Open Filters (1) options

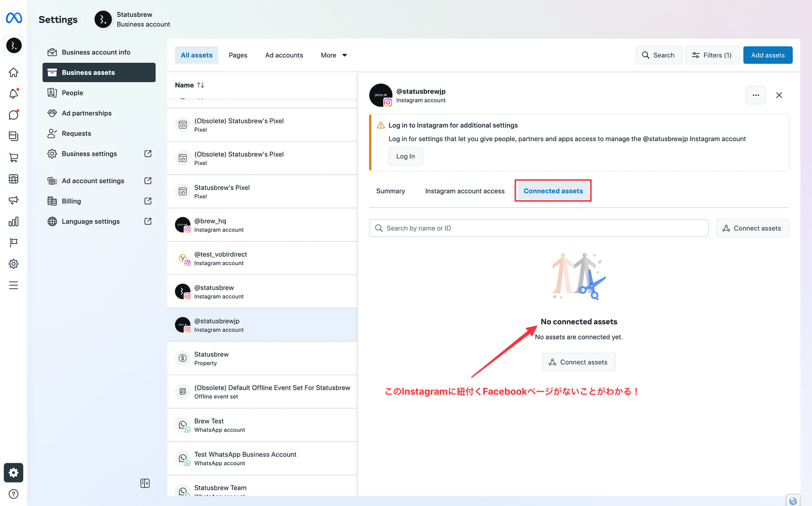tap(712, 55)
